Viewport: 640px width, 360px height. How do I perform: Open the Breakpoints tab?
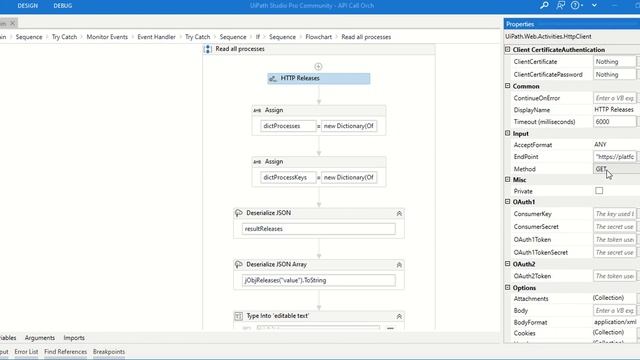coord(109,351)
